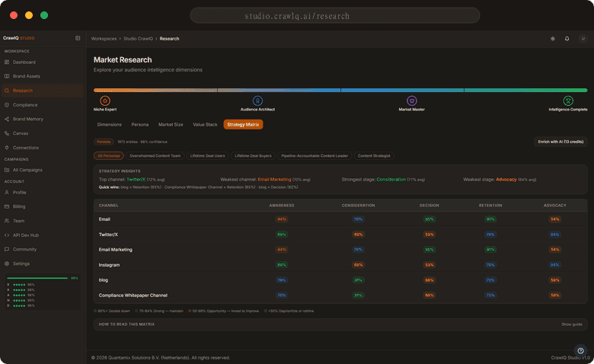Click the browser address bar

[x=335, y=15]
